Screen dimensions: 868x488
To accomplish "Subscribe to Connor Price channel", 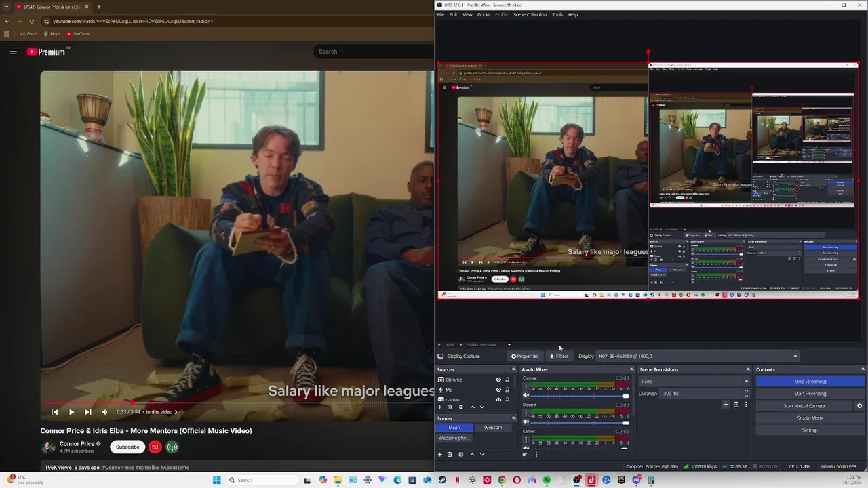I will tap(127, 447).
